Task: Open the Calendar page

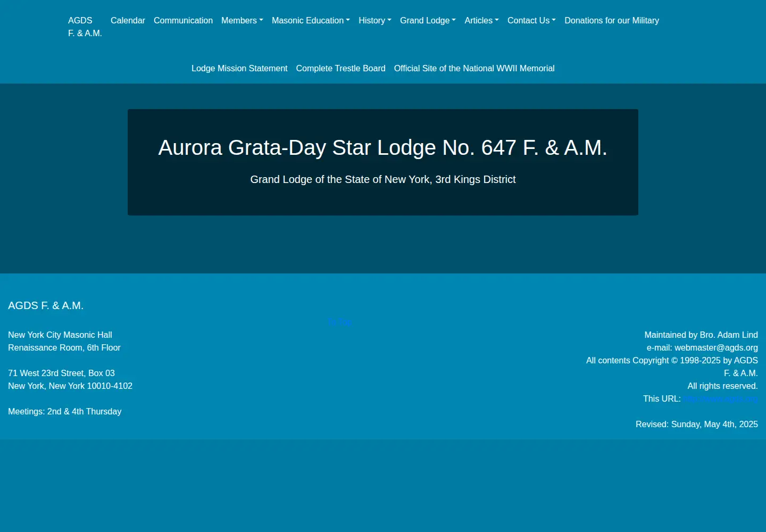Action: (128, 20)
